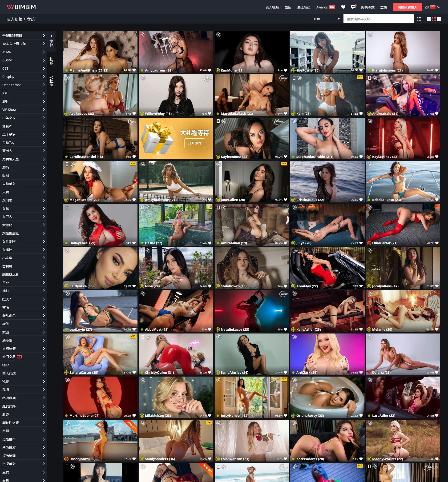Click the BIMBIM logo in the header
The height and width of the screenshot is (482, 448).
tap(21, 7)
